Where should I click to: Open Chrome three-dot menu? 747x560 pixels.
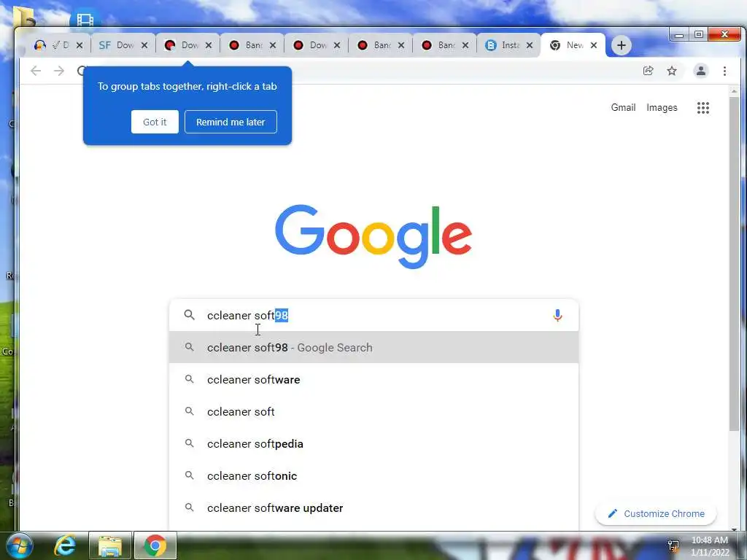pyautogui.click(x=724, y=71)
